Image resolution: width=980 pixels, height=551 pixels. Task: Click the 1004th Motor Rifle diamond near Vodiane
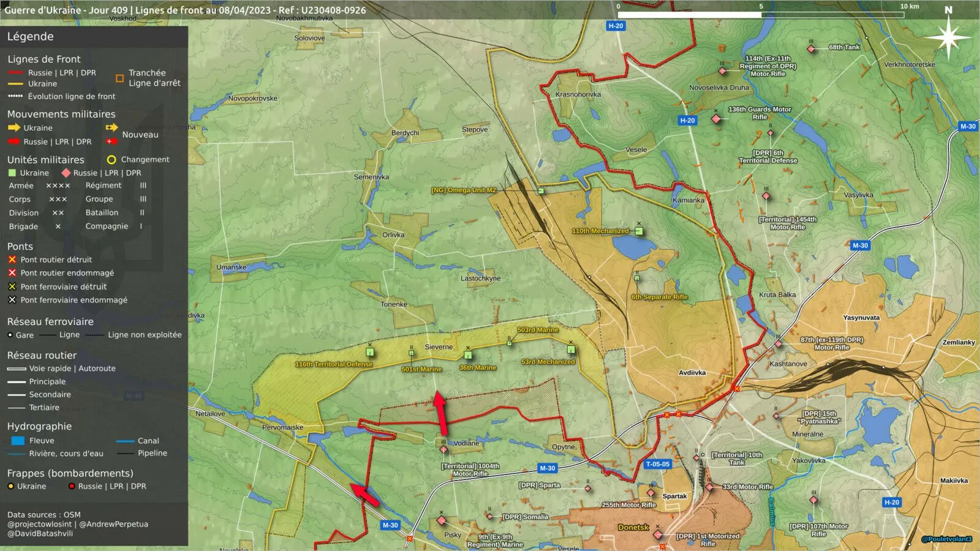[x=443, y=449]
